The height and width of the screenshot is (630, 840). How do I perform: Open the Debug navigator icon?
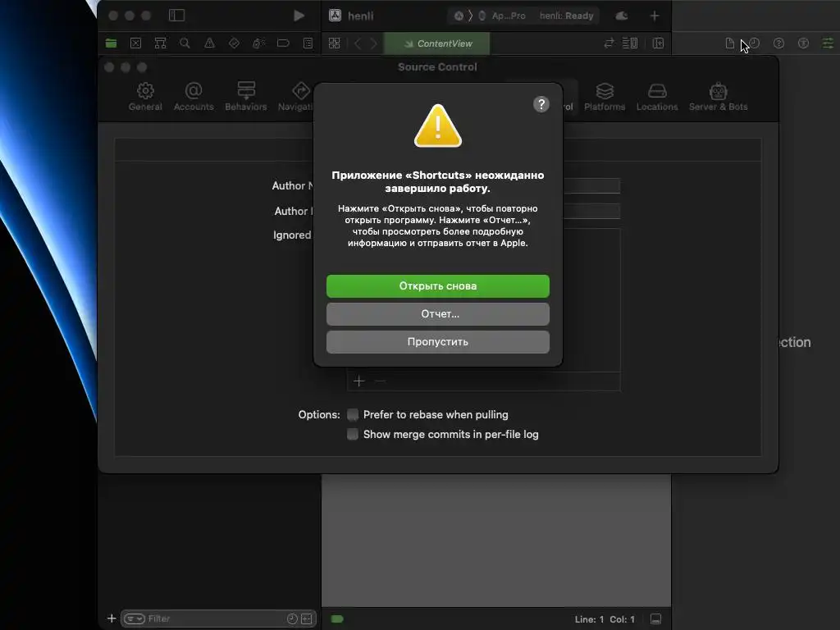point(258,43)
